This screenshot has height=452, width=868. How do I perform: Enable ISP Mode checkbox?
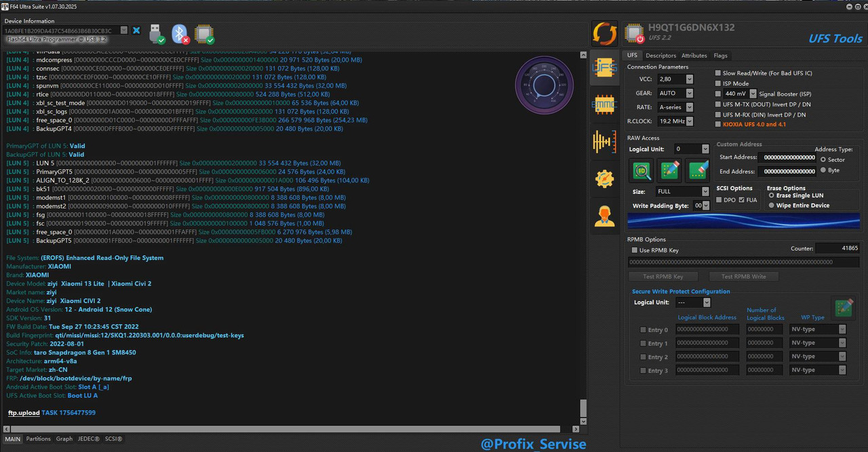point(718,83)
